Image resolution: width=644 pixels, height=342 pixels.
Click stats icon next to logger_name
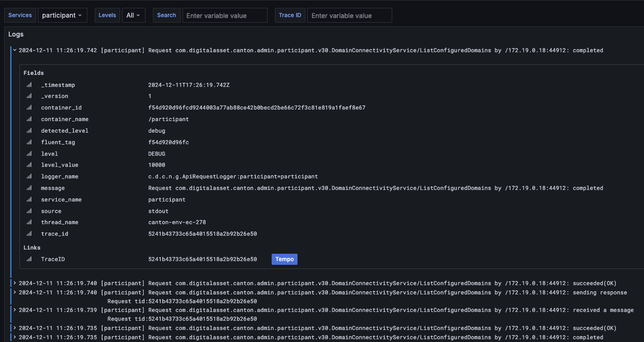[29, 177]
